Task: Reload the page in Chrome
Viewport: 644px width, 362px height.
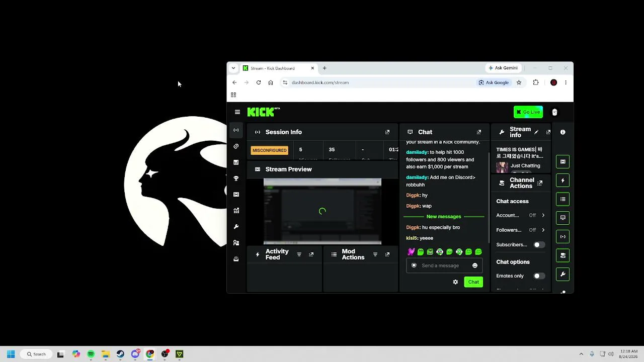Action: [259, 82]
